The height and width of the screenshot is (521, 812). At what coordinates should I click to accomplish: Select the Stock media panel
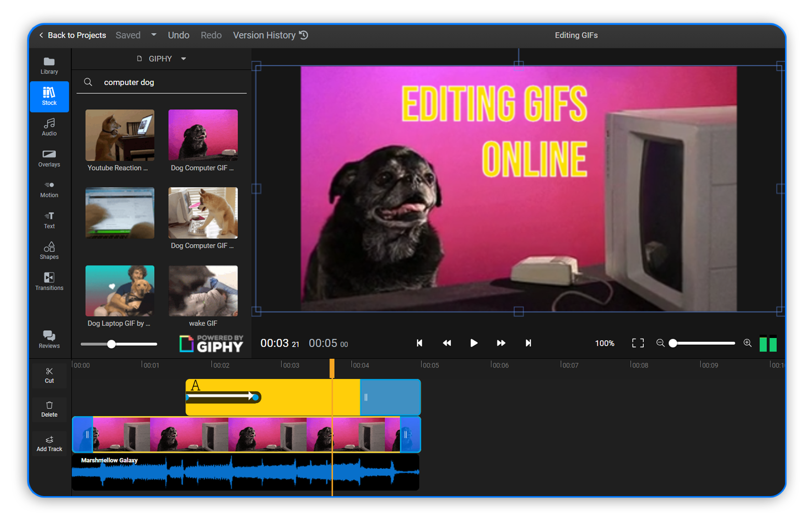pyautogui.click(x=49, y=96)
